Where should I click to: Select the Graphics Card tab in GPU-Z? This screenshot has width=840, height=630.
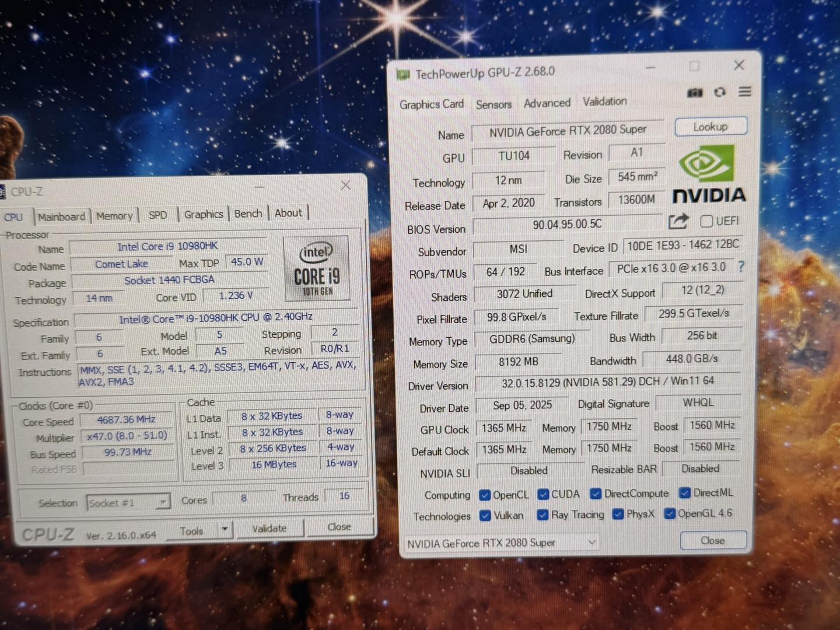pyautogui.click(x=432, y=104)
